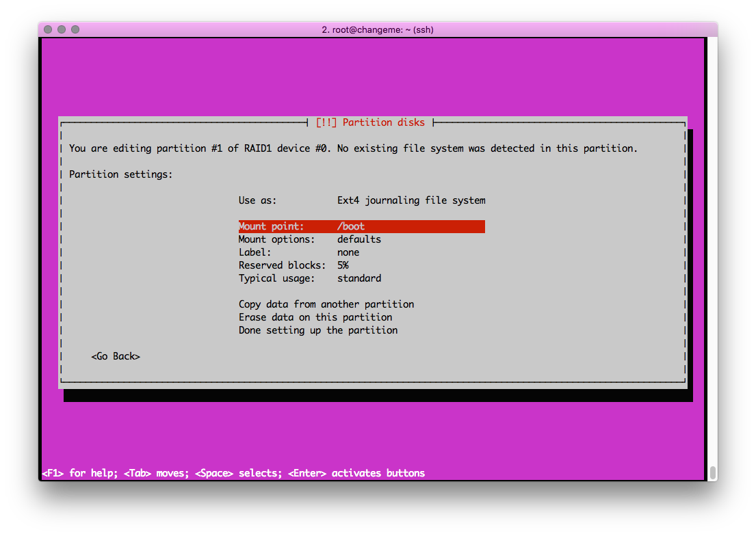
Task: Click the empty purple area above the dialog
Action: pyautogui.click(x=373, y=75)
